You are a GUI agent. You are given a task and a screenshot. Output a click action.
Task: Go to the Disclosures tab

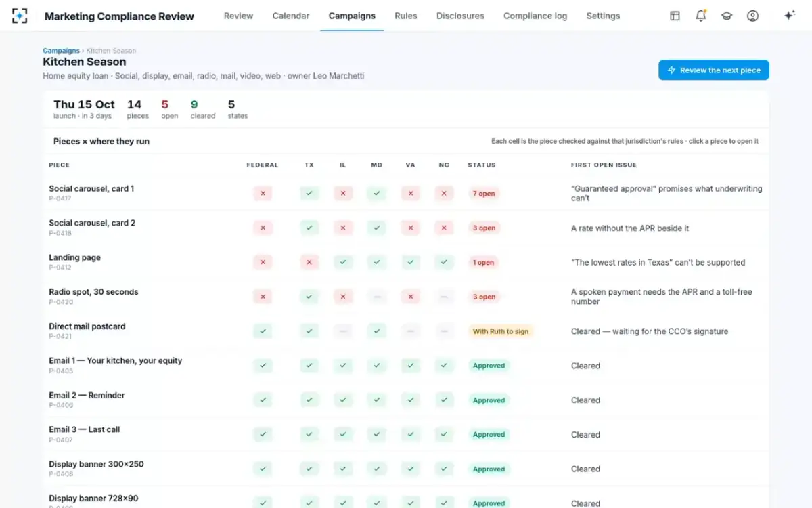(x=460, y=16)
